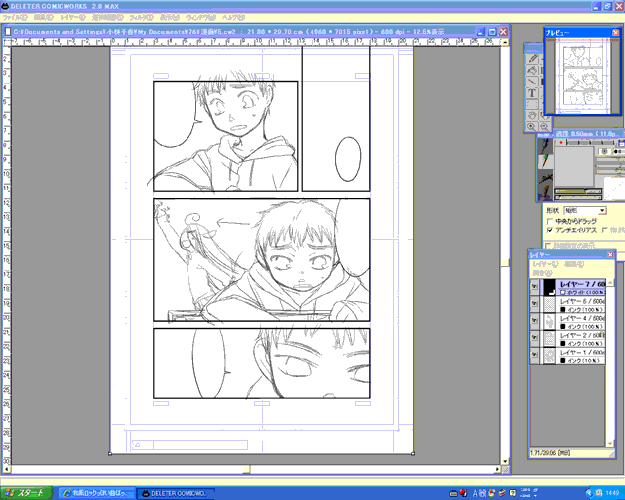This screenshot has height=500, width=625.
Task: Choose the third dark brush preset
Action: point(545,178)
